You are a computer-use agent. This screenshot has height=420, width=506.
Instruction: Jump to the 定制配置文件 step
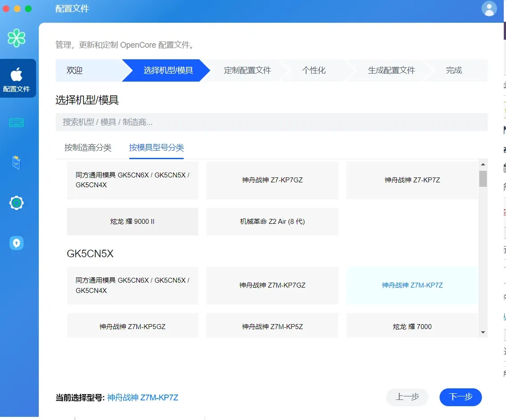tap(247, 70)
